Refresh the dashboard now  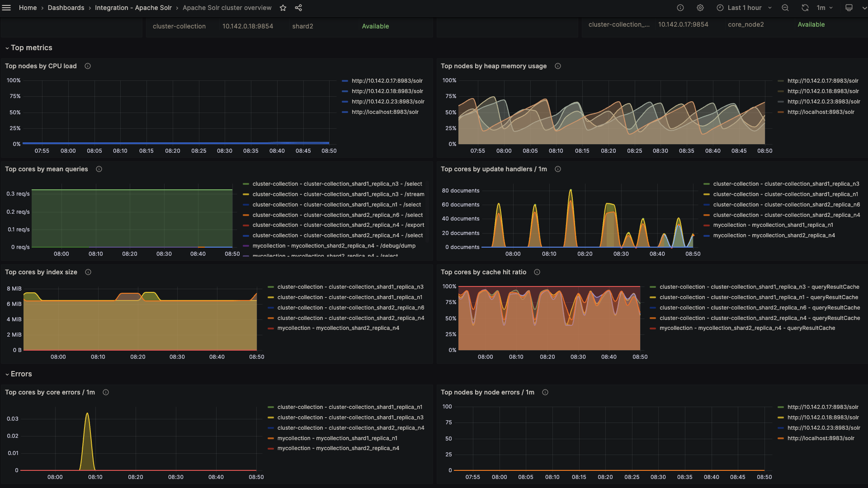[x=805, y=8]
